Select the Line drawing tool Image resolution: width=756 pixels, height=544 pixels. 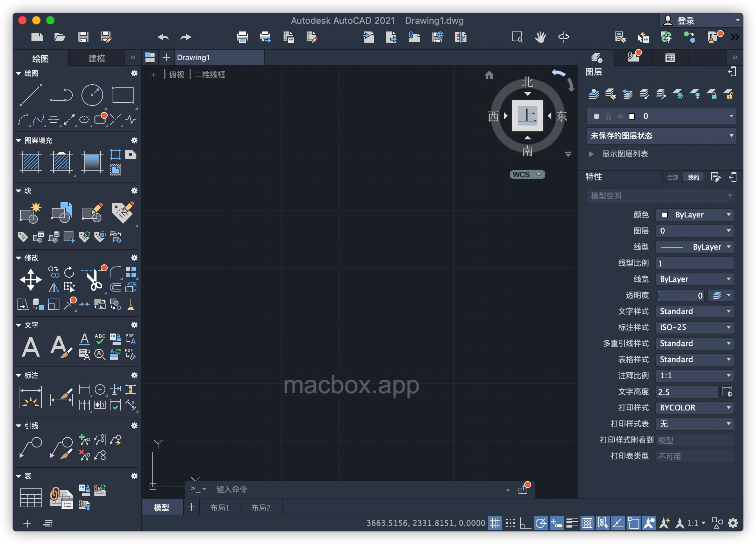(x=31, y=95)
